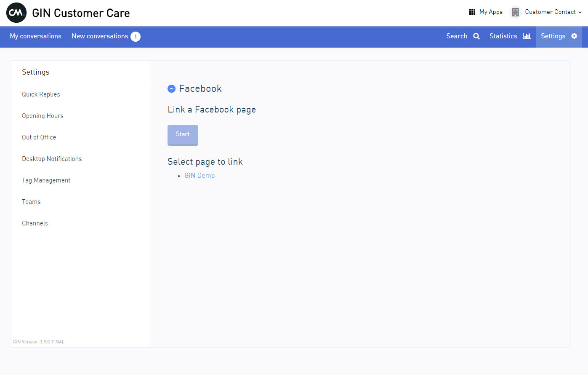Open Tag Management settings
Image resolution: width=588 pixels, height=375 pixels.
point(46,180)
